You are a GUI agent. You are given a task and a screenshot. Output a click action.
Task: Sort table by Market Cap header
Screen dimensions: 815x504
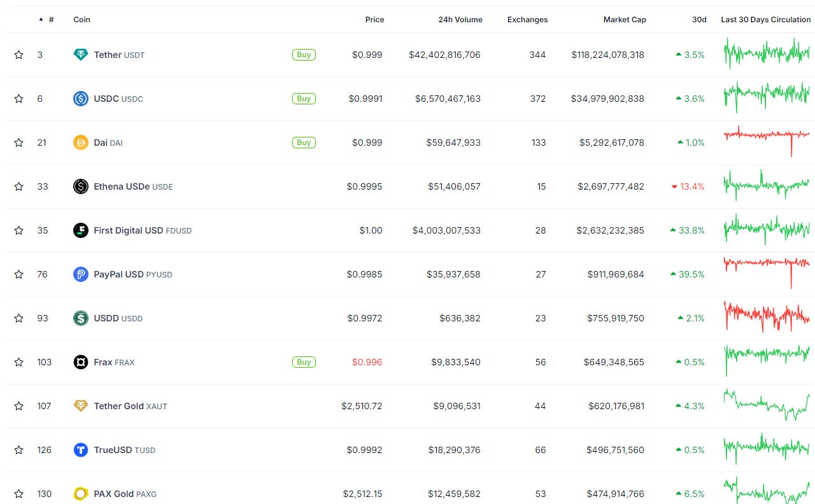(625, 20)
